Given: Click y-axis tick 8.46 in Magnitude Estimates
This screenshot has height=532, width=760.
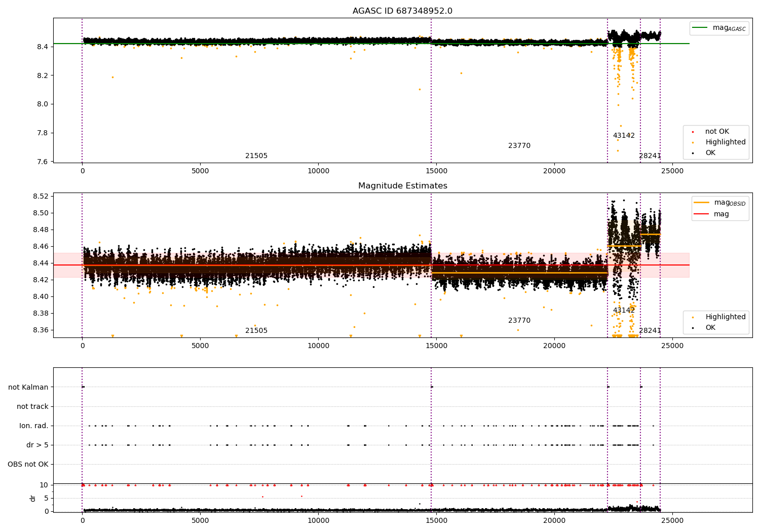Looking at the screenshot, I should click(40, 247).
